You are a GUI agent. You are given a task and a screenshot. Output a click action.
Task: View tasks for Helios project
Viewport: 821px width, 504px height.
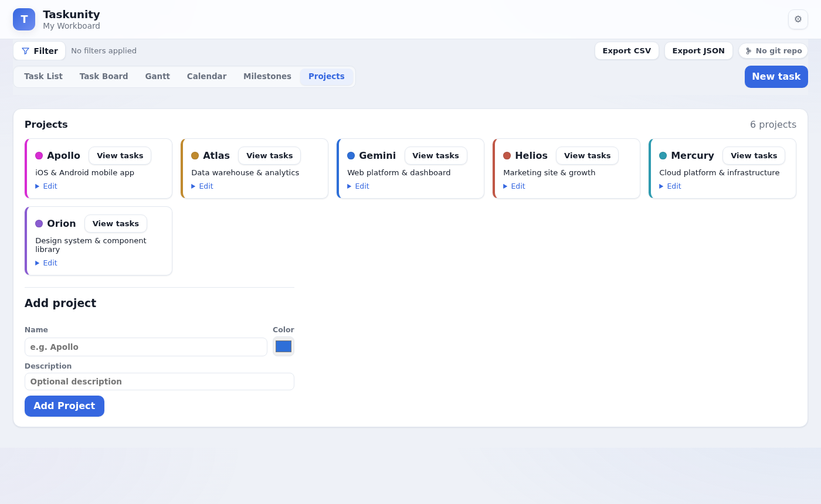click(x=588, y=156)
